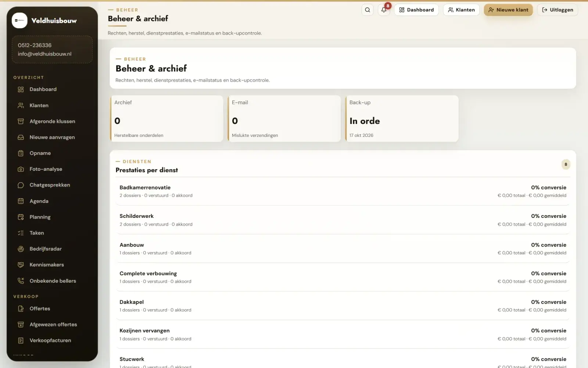Click the Foto-analyse camera icon
The image size is (588, 368).
coord(21,169)
